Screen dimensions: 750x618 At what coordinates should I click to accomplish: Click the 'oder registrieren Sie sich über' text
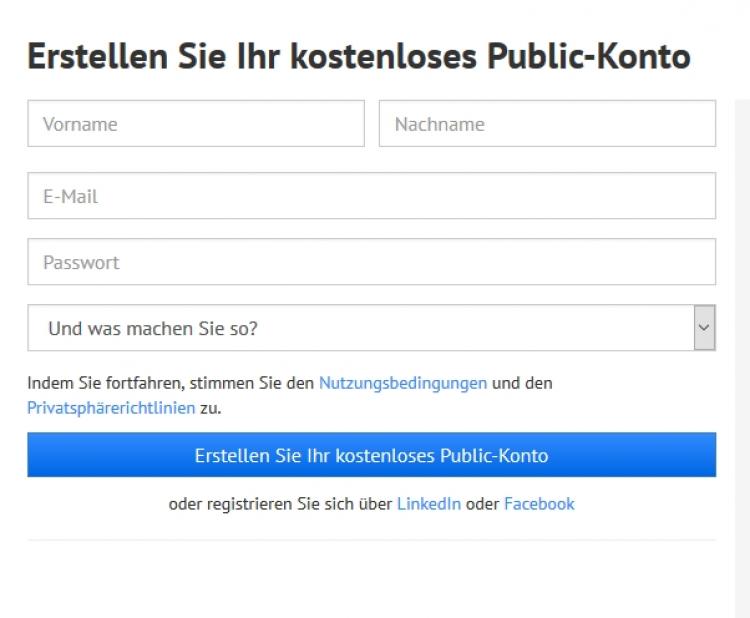tap(280, 504)
